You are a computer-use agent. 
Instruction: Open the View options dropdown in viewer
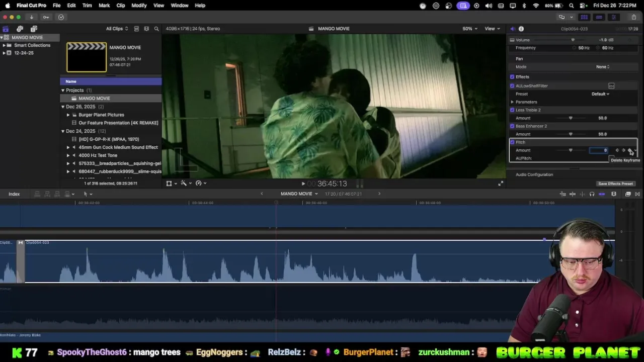492,29
